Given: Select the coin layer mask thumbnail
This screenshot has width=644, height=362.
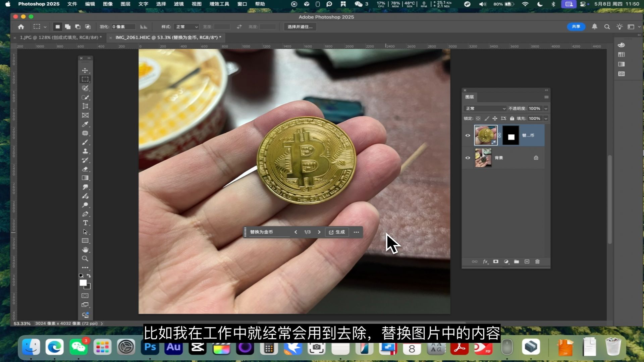Looking at the screenshot, I should 511,135.
